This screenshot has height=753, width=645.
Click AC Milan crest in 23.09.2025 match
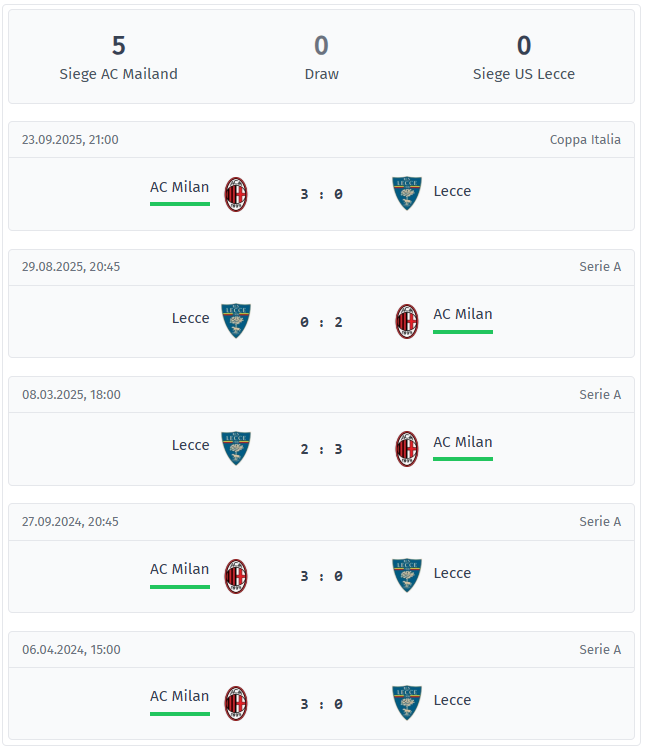(236, 194)
